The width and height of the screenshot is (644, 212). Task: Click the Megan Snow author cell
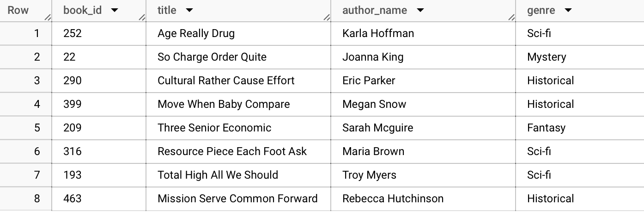click(x=423, y=104)
